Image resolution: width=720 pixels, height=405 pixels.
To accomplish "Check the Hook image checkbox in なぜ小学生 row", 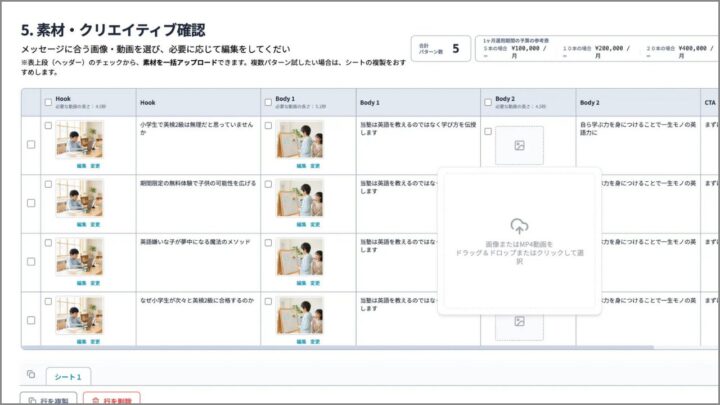I will click(48, 302).
